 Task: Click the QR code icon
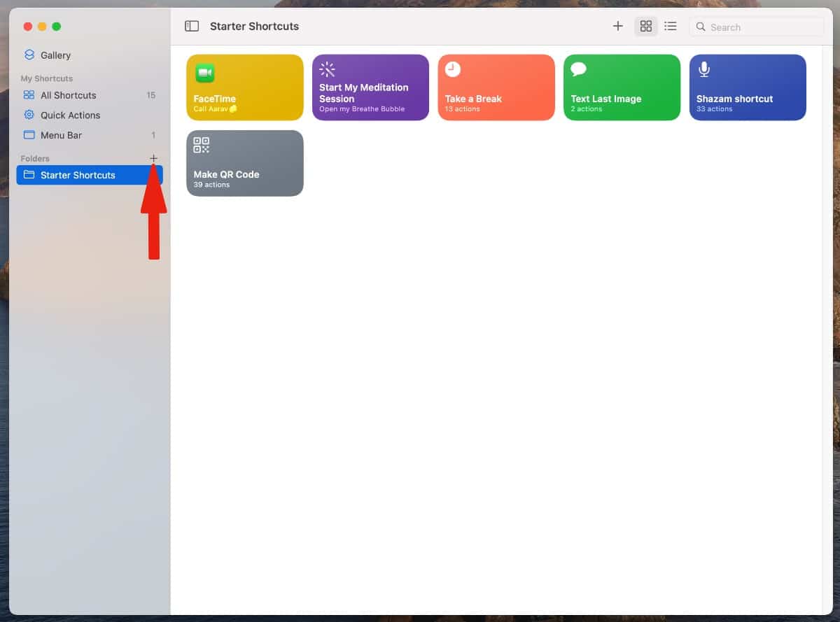(x=202, y=146)
